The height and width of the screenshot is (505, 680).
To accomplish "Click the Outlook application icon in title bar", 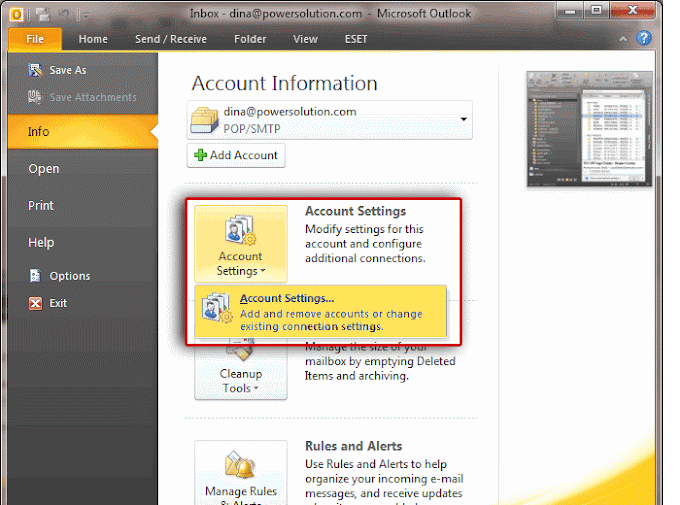I will [16, 15].
